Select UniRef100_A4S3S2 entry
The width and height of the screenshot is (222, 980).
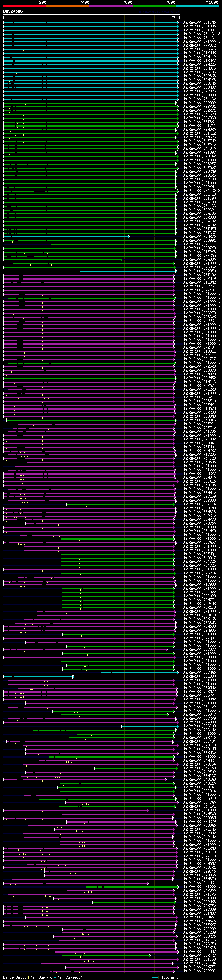(199, 267)
